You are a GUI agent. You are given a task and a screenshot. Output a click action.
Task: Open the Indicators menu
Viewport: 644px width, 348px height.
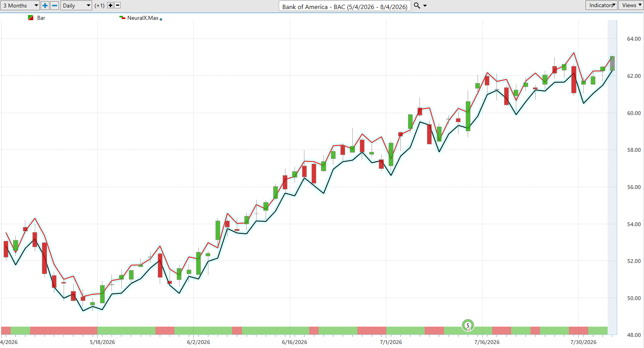click(x=601, y=5)
